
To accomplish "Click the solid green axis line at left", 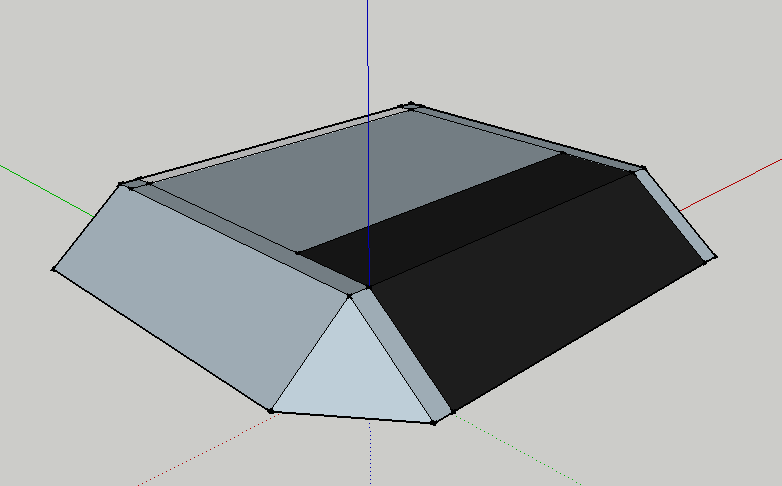I will (x=47, y=191).
